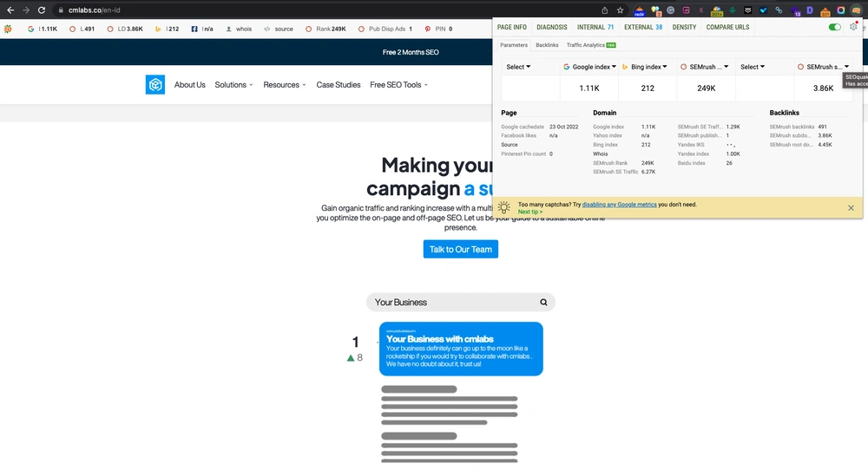Click the Facebook likes n/a SEObar item
This screenshot has height=470, width=868.
[x=202, y=29]
